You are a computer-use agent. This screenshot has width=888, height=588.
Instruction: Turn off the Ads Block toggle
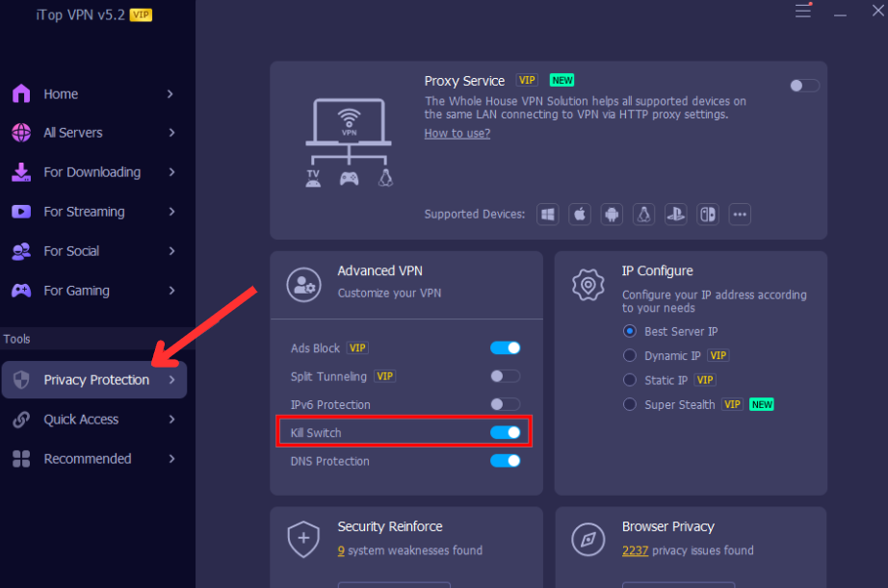point(506,348)
